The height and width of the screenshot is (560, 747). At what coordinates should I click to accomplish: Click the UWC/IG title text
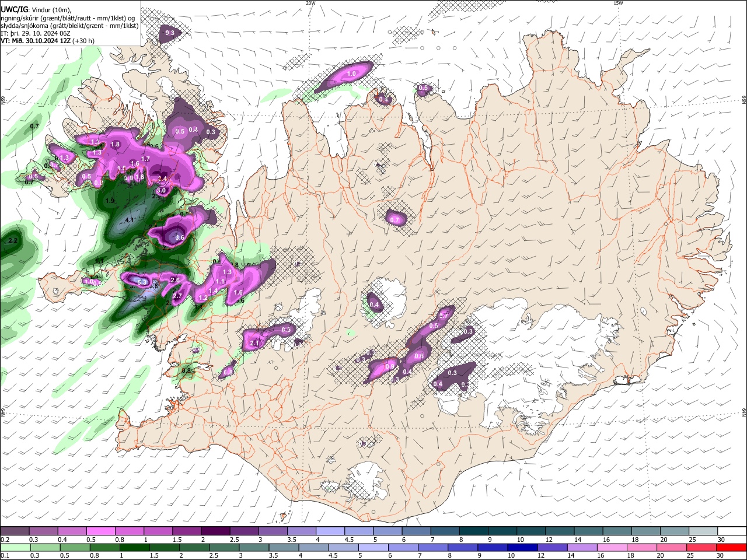[14, 9]
